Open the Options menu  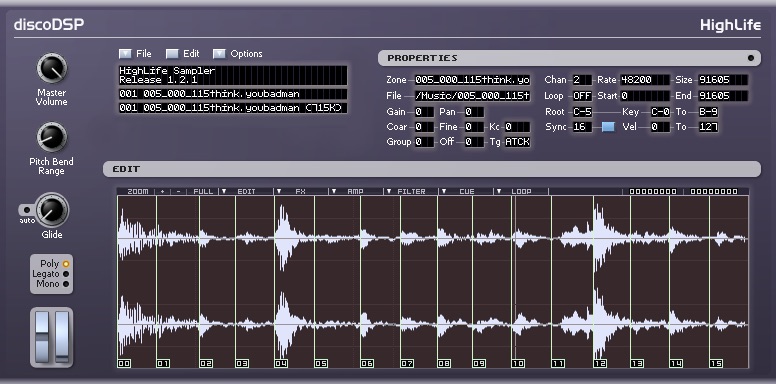point(238,53)
